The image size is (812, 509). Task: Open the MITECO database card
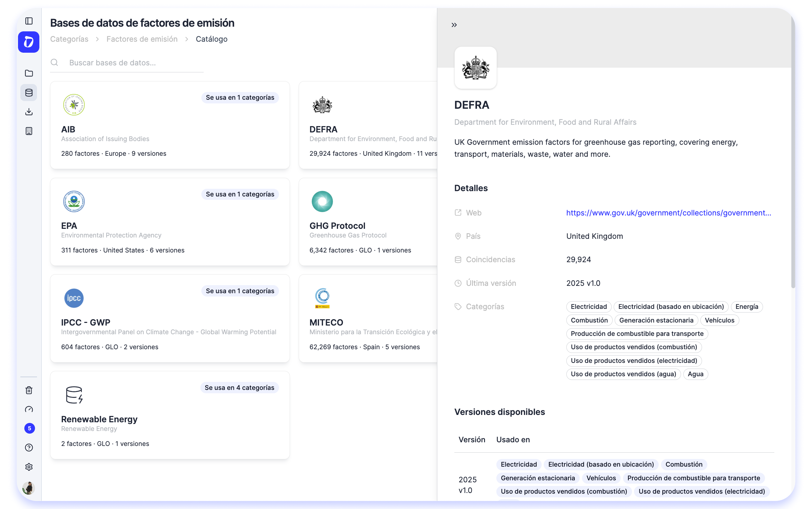pyautogui.click(x=368, y=319)
